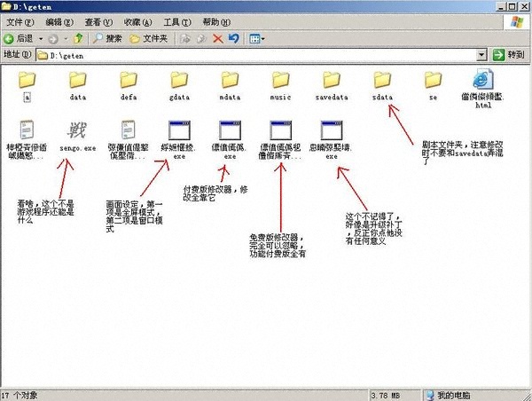Click the Up folder toolbar icon
Viewport: 532px width, 401px height.
[78, 39]
